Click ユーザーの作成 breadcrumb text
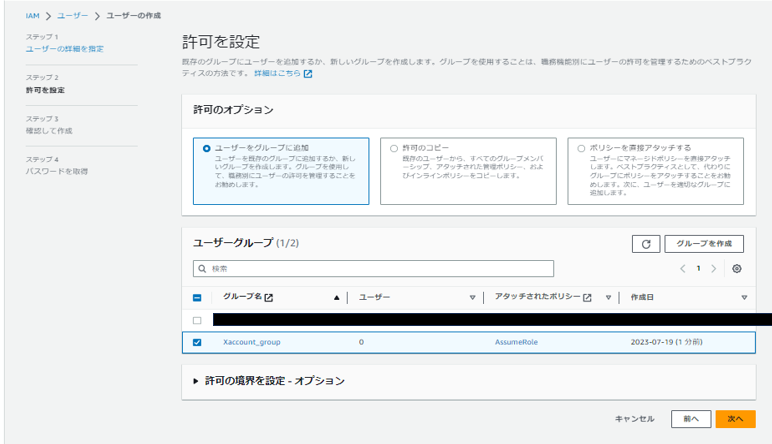 [133, 16]
